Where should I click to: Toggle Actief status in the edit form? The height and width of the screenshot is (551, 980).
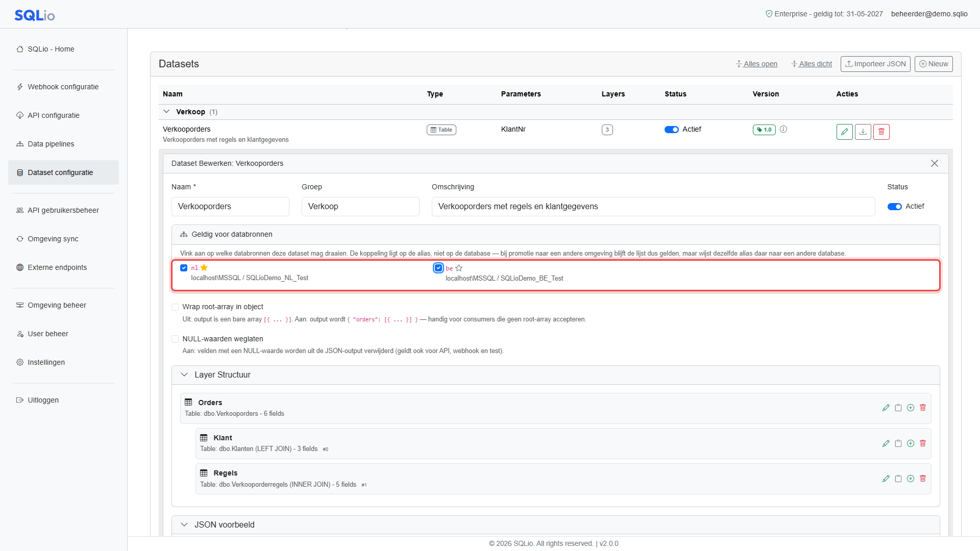(x=894, y=207)
